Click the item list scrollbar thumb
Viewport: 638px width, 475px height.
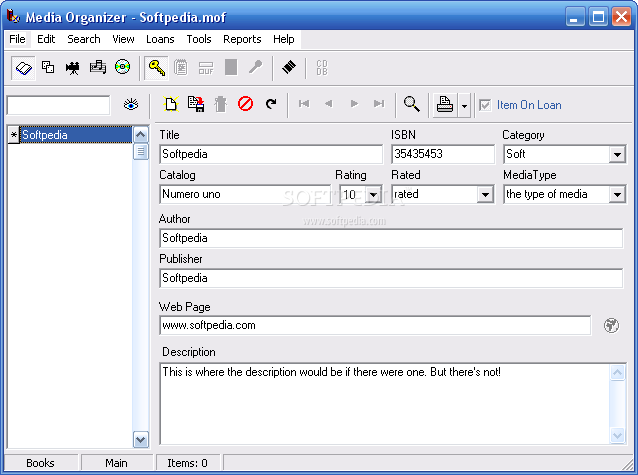[x=141, y=151]
